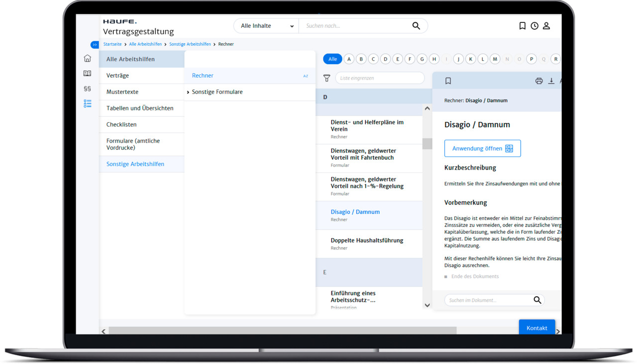Select the list Arbeitshilfen sidebar icon
The width and height of the screenshot is (637, 364).
pos(87,103)
